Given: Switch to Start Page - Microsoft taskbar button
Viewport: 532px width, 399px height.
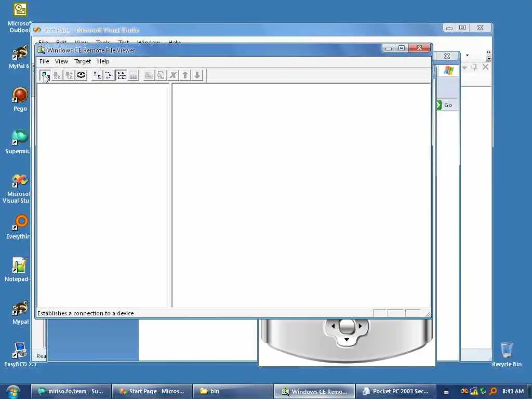Looking at the screenshot, I should click(152, 391).
